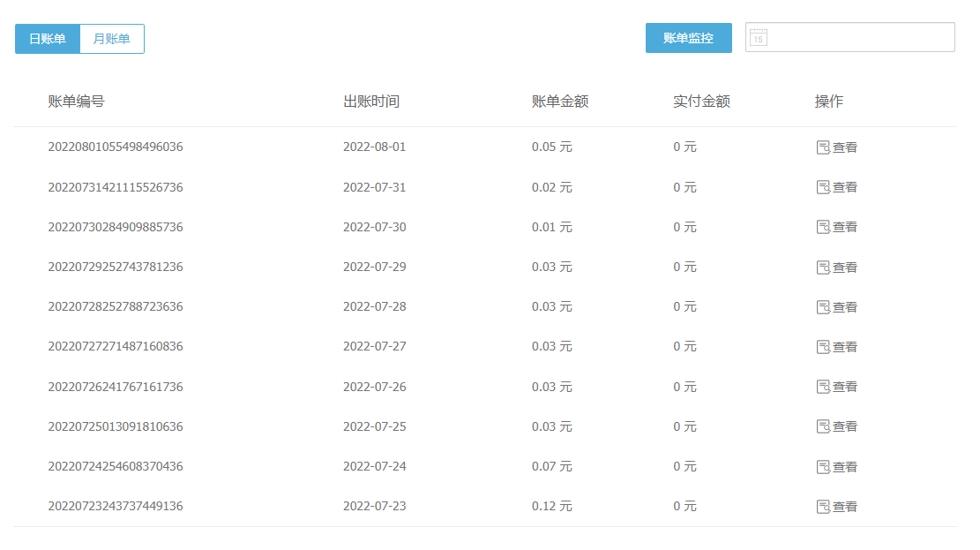Select bill number 20220728252788723636
The width and height of the screenshot is (980, 550).
[x=115, y=306]
